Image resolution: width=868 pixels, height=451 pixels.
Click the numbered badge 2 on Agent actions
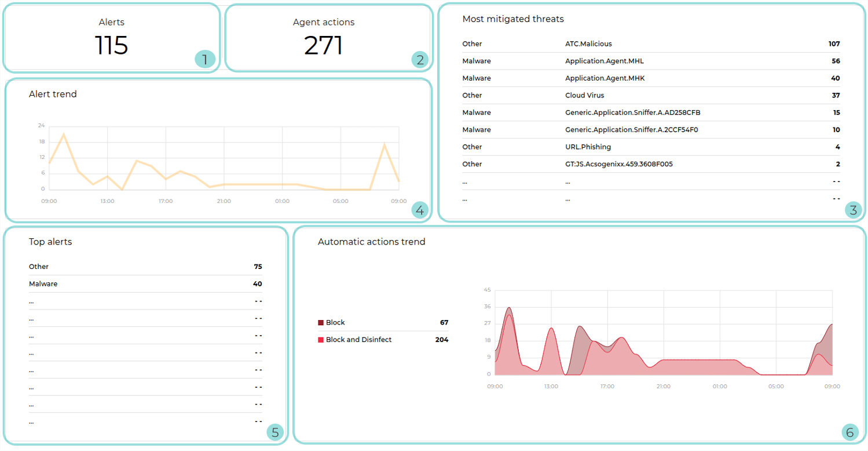(420, 59)
